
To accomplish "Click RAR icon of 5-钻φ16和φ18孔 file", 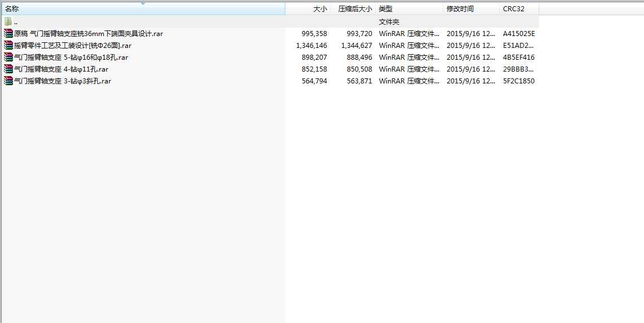I will [8, 57].
